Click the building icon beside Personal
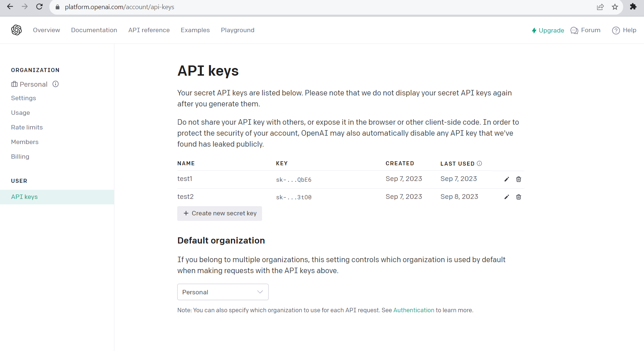Viewport: 644px width, 351px height. tap(14, 84)
